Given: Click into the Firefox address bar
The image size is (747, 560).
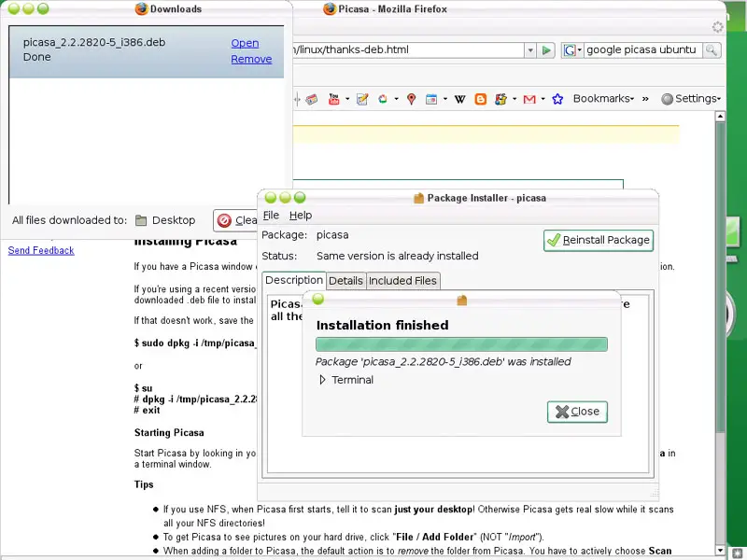Looking at the screenshot, I should pos(409,50).
